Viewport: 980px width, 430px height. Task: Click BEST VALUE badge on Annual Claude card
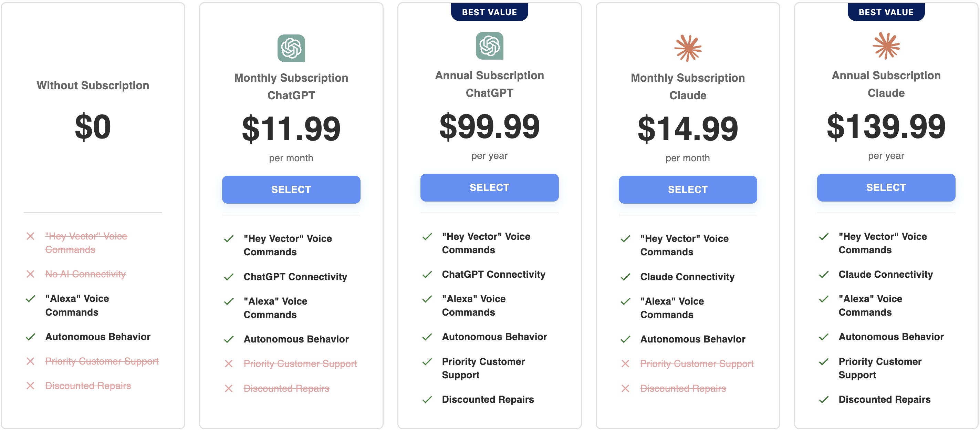[886, 12]
